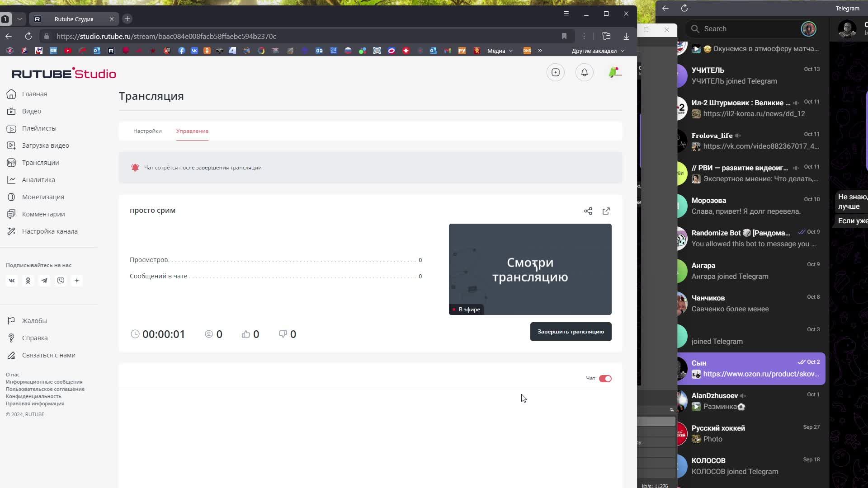This screenshot has height=488, width=868.
Task: Click the notification bell icon
Action: [x=584, y=73]
